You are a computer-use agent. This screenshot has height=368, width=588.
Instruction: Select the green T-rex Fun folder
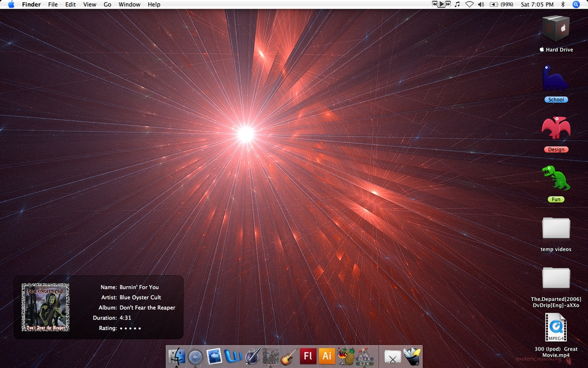(x=556, y=178)
